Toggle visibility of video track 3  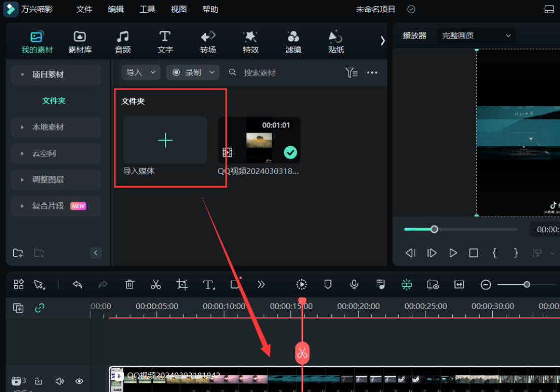(79, 381)
